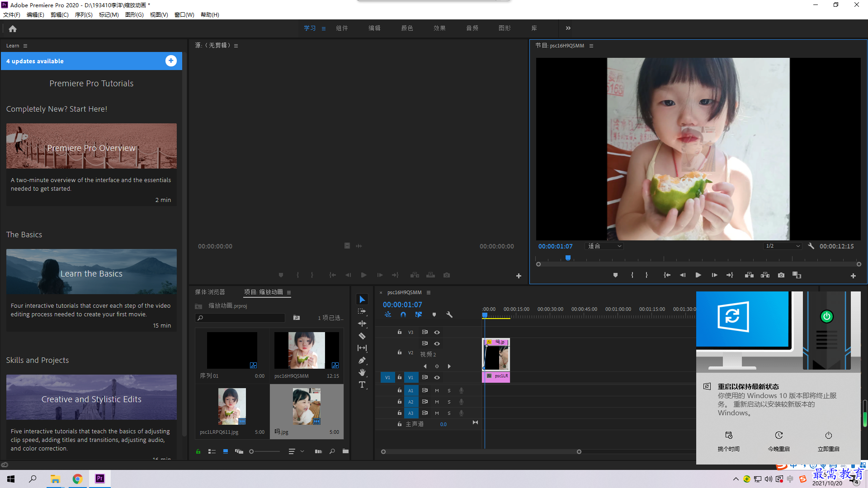The image size is (868, 488).
Task: Click project thumbnail zoom slider
Action: pyautogui.click(x=265, y=451)
